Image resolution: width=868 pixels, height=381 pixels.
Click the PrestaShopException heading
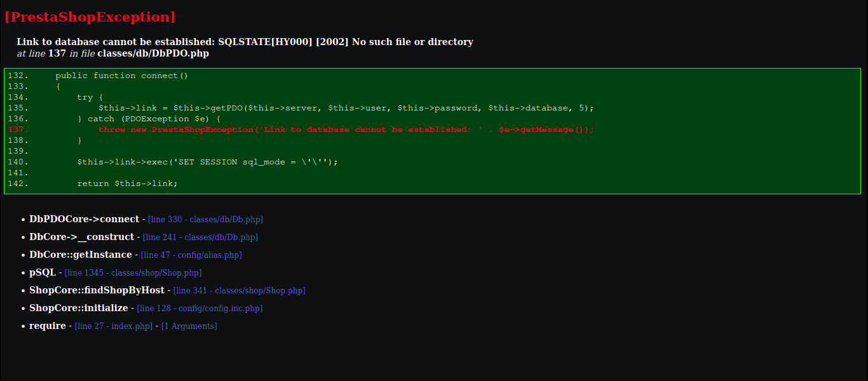(90, 17)
